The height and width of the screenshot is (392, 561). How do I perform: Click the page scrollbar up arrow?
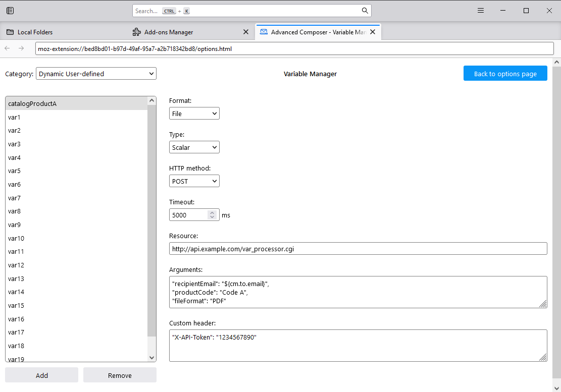pyautogui.click(x=556, y=62)
